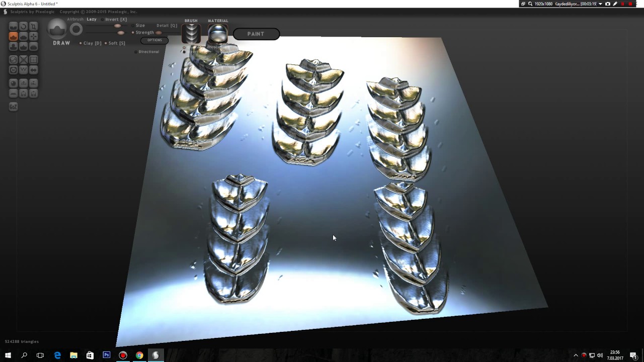Click the Strength slider handle

[121, 33]
